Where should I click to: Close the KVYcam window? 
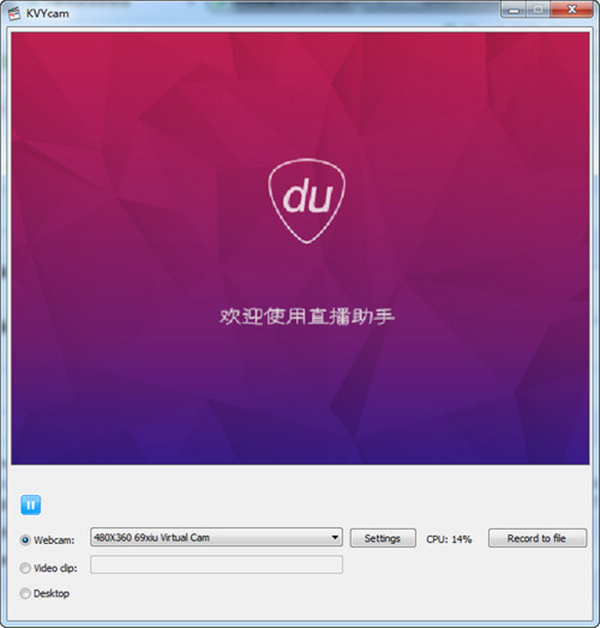tap(575, 9)
